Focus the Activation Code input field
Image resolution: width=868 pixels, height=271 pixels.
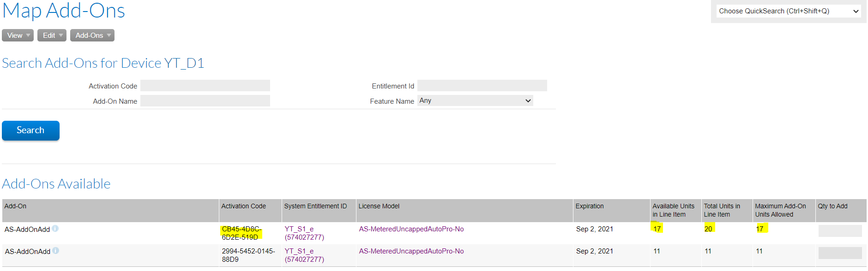205,86
